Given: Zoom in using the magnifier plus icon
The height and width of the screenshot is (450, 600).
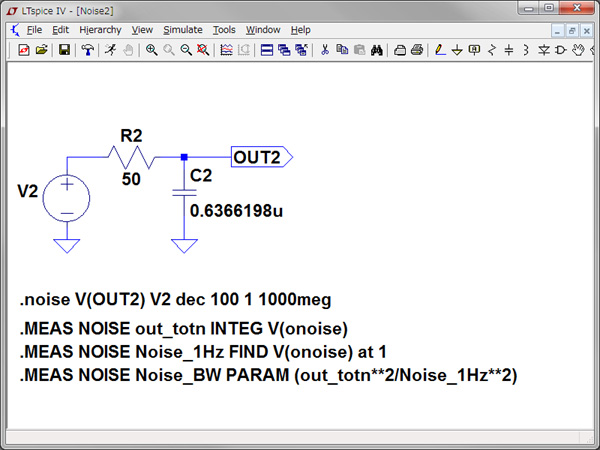Looking at the screenshot, I should point(152,50).
